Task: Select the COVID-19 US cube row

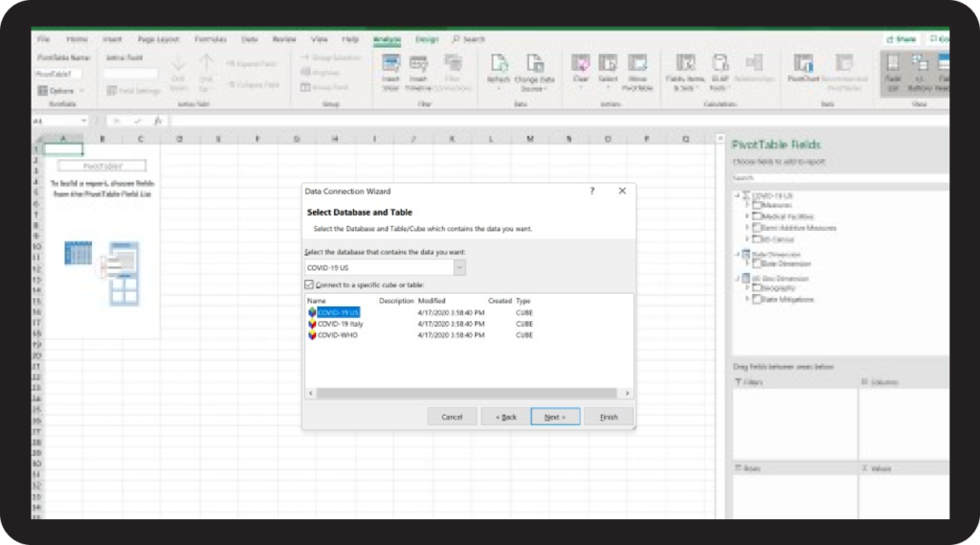Action: 420,312
